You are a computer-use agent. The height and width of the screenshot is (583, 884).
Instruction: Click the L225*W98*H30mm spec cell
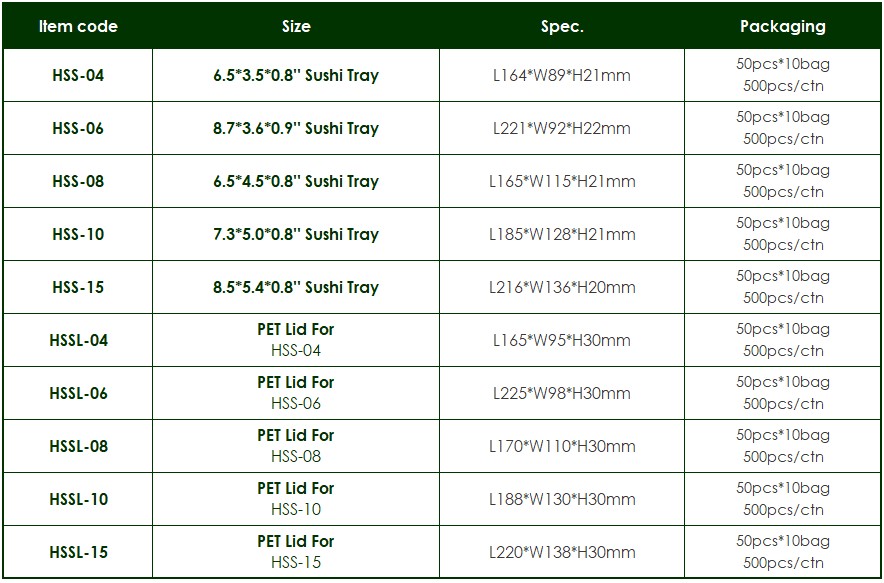(x=562, y=393)
